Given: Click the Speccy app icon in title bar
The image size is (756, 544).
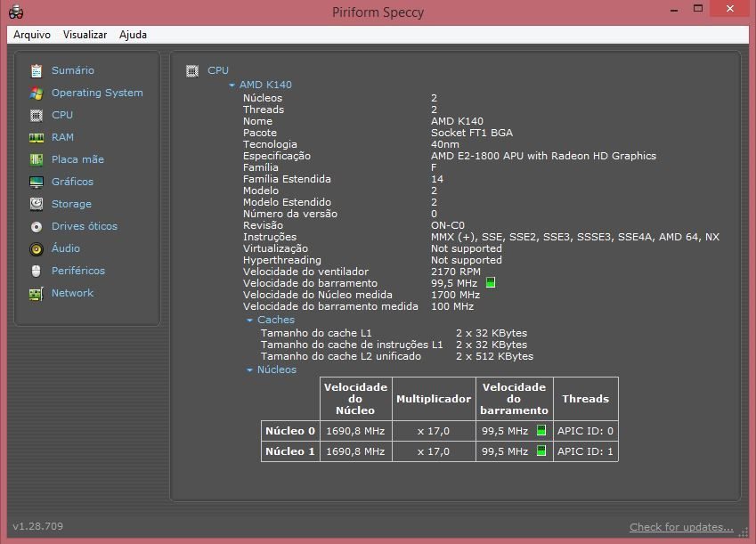Looking at the screenshot, I should pos(16,12).
